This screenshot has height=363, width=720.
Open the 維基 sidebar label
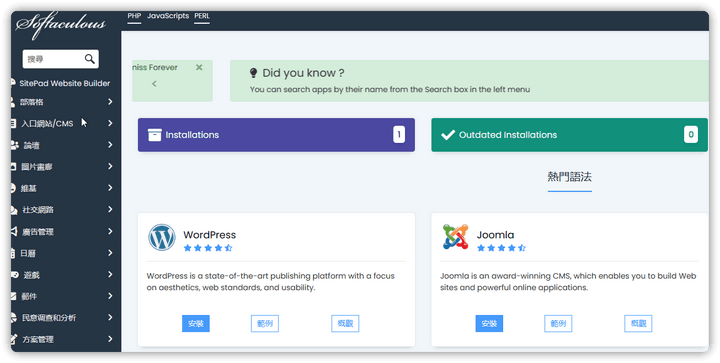(28, 188)
